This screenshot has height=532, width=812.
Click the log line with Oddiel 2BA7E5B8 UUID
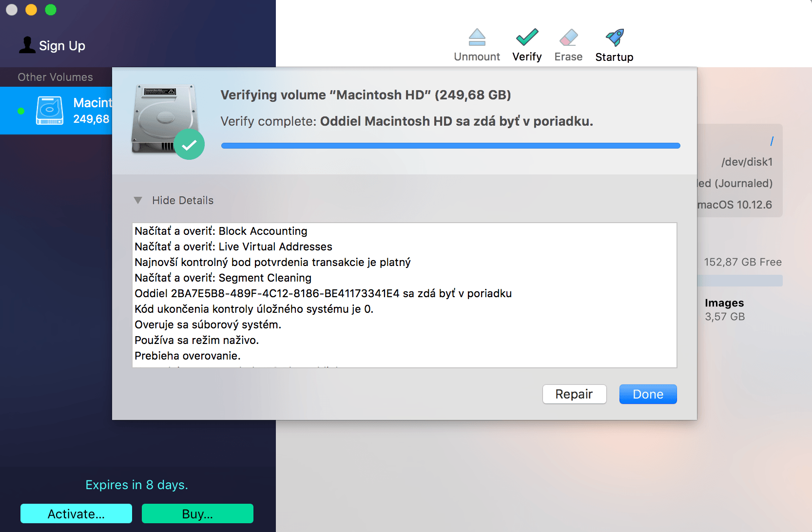(x=323, y=293)
